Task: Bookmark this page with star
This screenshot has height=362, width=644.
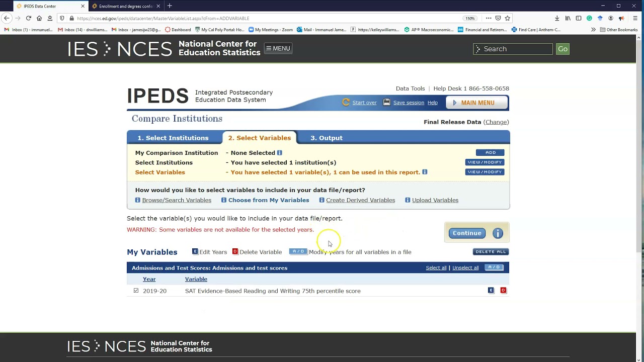Action: coord(508,18)
